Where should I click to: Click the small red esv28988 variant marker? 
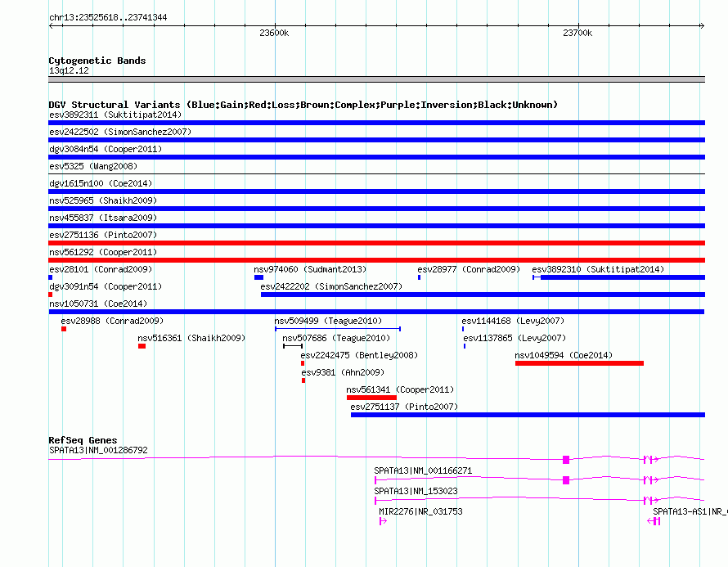tap(64, 329)
